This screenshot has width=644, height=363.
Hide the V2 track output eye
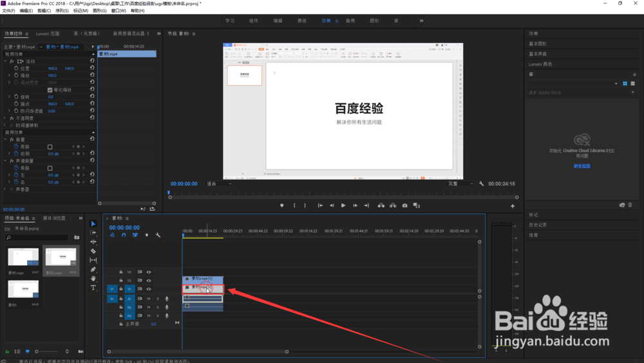(149, 280)
